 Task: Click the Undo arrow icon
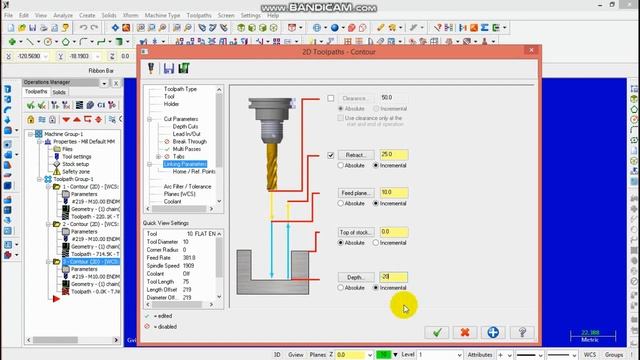click(83, 28)
